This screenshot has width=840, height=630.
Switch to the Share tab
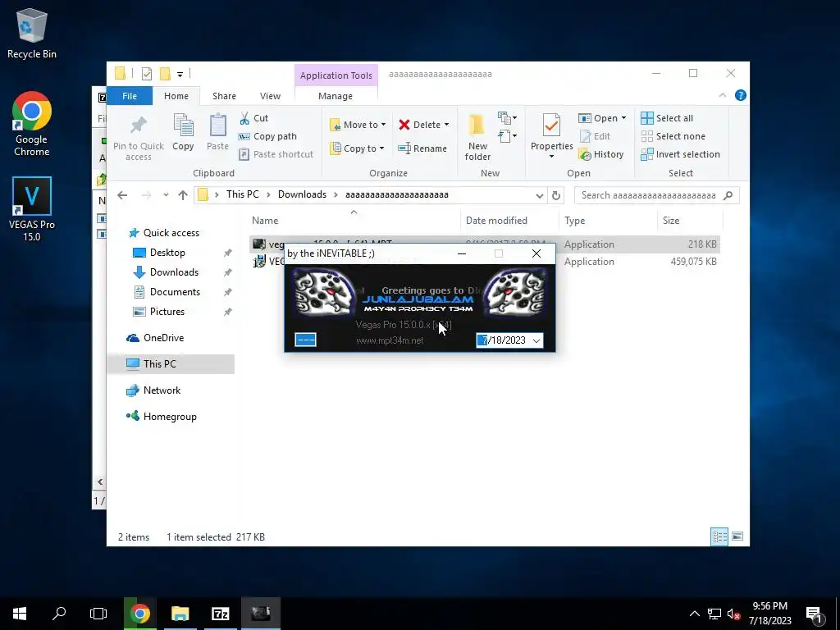224,96
